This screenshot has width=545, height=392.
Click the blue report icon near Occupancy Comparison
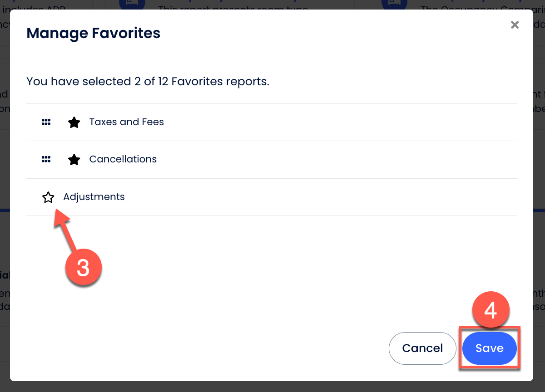pyautogui.click(x=395, y=5)
